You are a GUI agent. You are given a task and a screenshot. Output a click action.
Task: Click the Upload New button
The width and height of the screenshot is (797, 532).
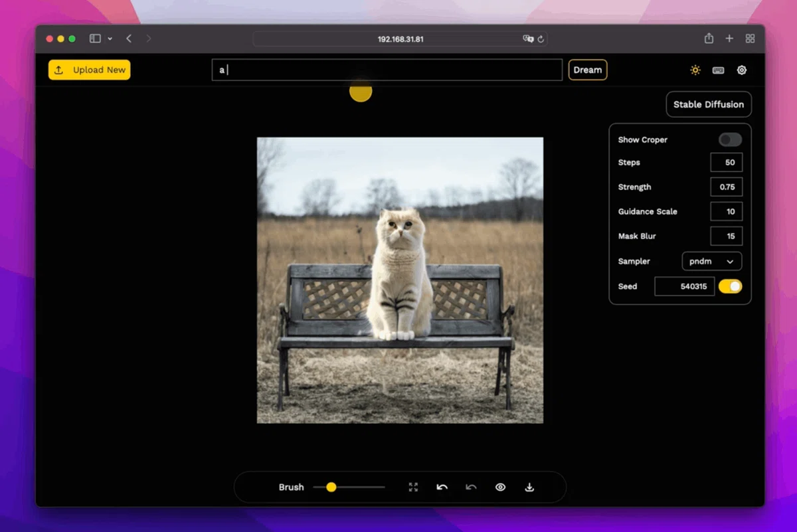point(90,70)
